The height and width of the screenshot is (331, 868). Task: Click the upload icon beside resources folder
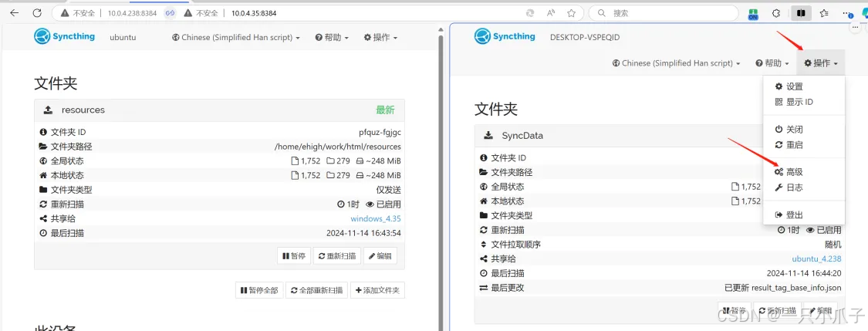tap(48, 110)
